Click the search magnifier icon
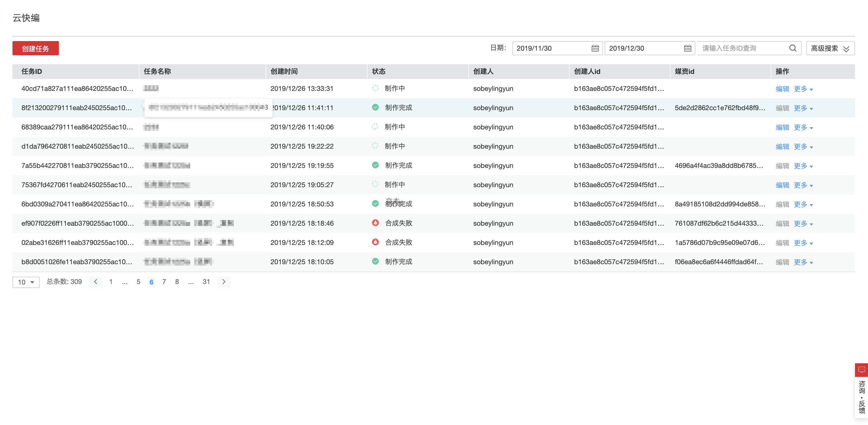This screenshot has height=425, width=868. [x=792, y=48]
